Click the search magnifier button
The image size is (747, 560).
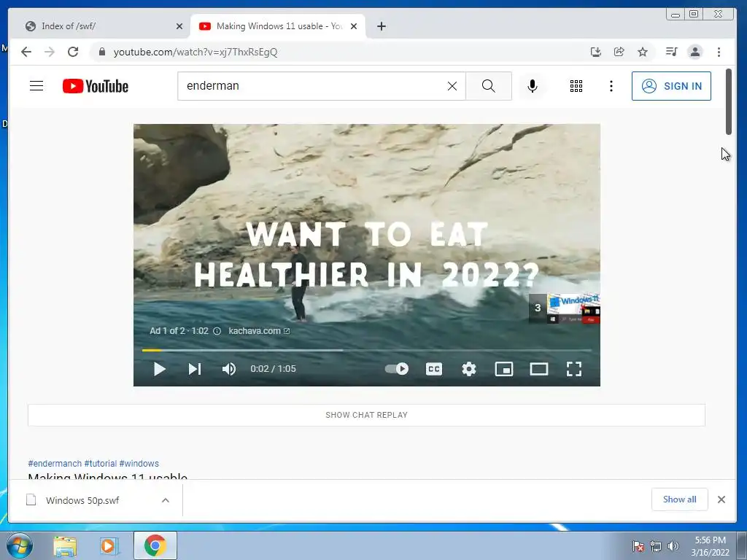[488, 86]
